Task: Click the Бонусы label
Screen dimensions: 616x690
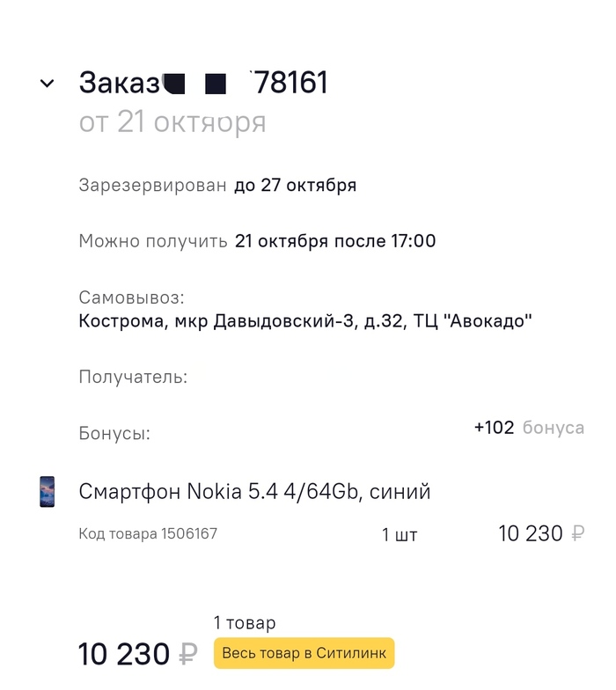Action: coord(114,433)
